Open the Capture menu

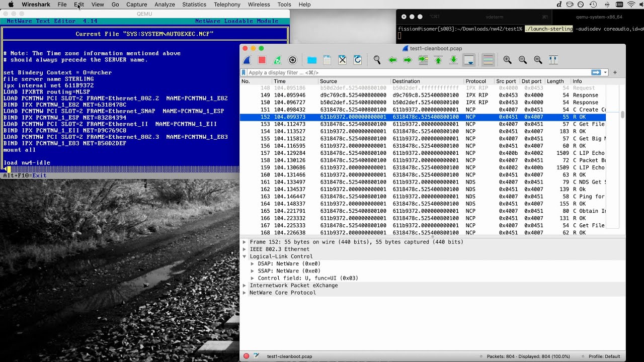tap(136, 5)
